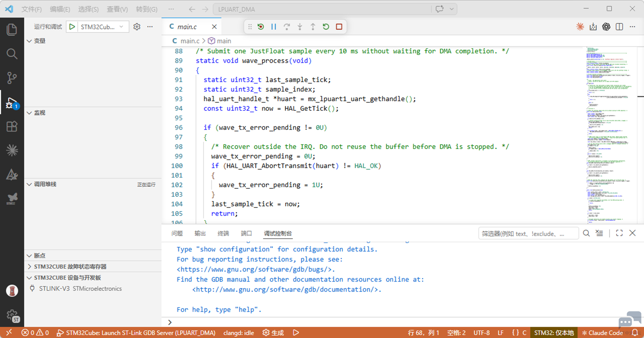The image size is (644, 338).
Task: Open the 编辑(E) menu
Action: click(x=60, y=9)
